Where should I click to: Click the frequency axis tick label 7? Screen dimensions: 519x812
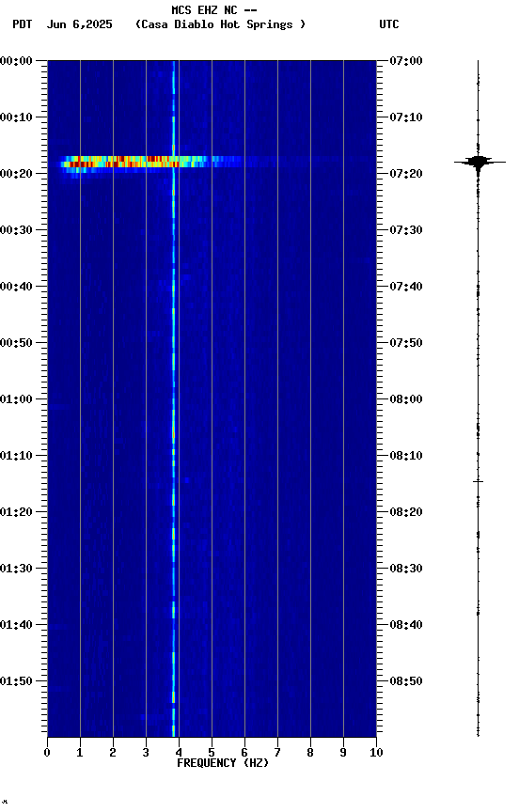click(x=277, y=753)
